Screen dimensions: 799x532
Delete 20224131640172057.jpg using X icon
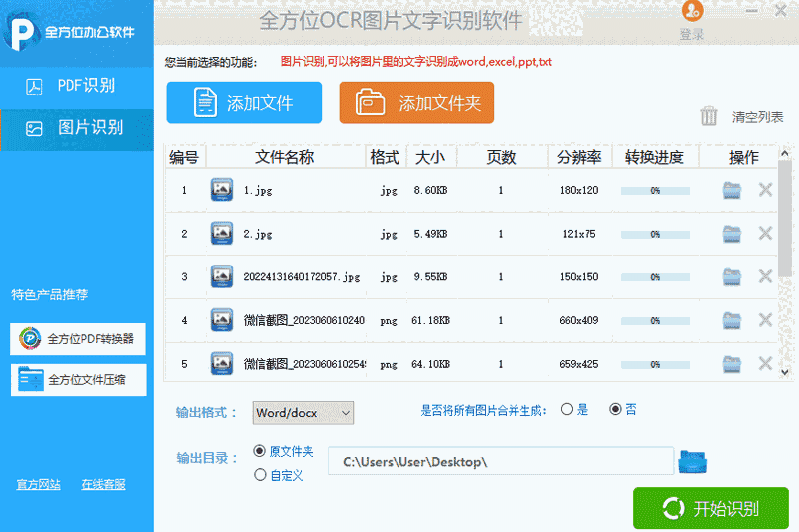pyautogui.click(x=765, y=276)
